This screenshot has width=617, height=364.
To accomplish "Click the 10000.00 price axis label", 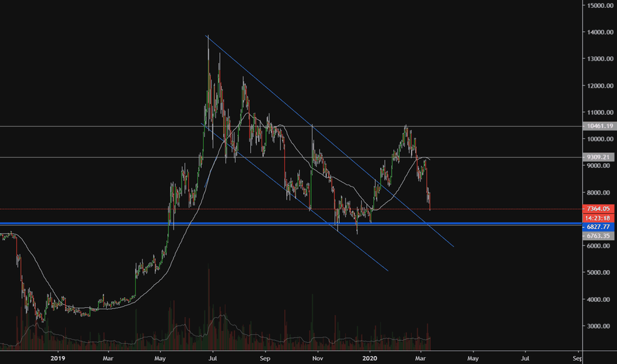I will coord(600,139).
